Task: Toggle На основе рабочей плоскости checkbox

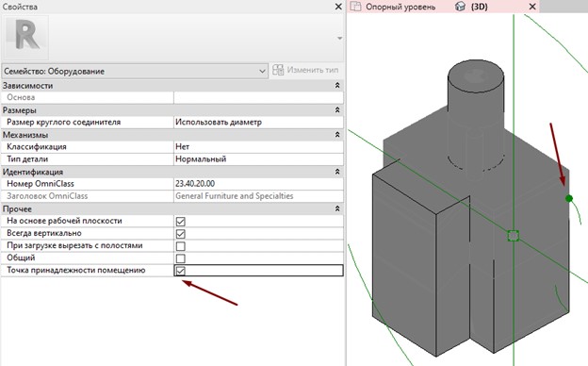Action: tap(180, 222)
